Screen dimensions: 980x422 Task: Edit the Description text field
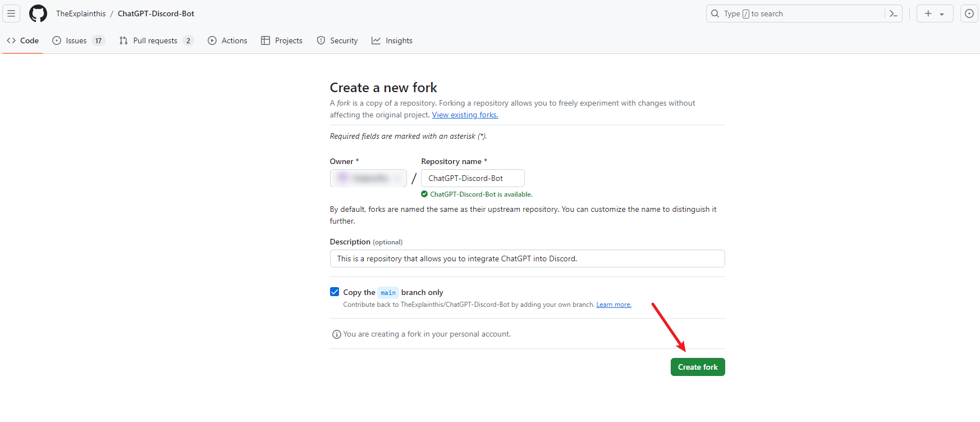click(527, 258)
